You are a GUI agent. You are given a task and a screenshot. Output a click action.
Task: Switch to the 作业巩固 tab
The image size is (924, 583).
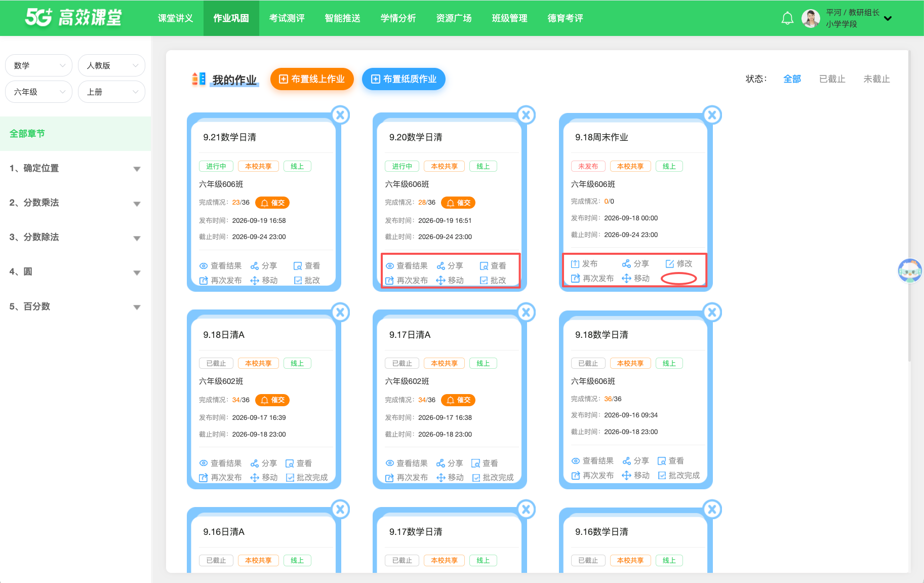tap(231, 18)
